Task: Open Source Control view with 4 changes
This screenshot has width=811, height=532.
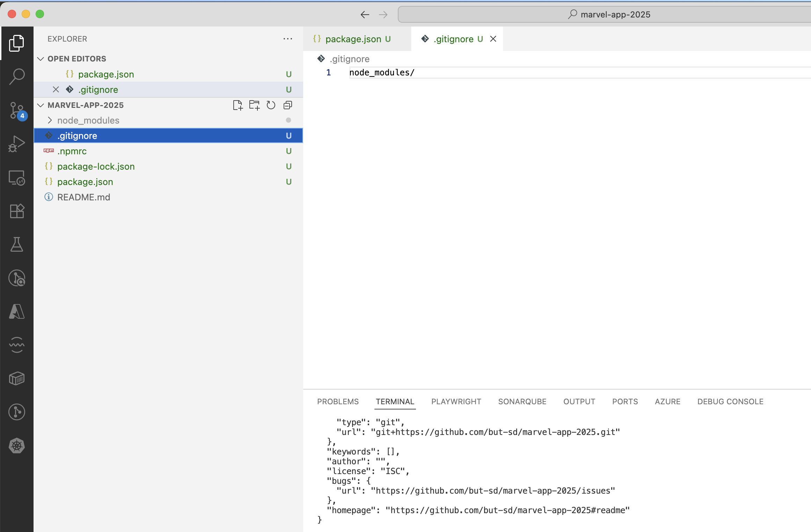Action: [16, 110]
